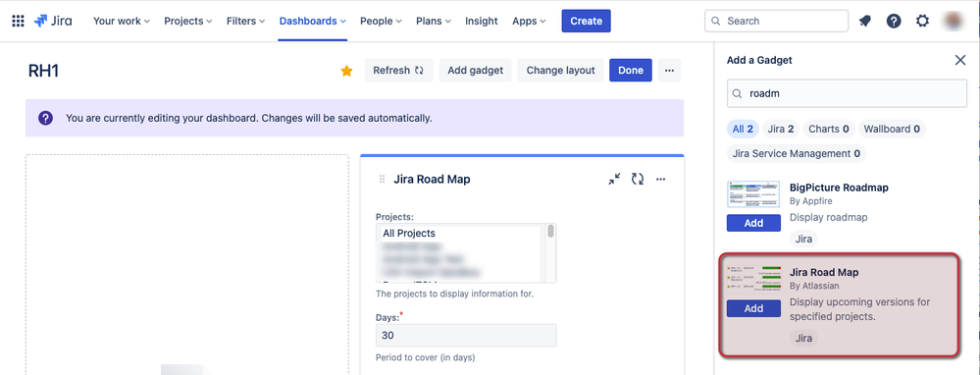Screen dimensions: 980x375
Task: Grab the Jira Road Map drag handle
Action: [x=382, y=180]
